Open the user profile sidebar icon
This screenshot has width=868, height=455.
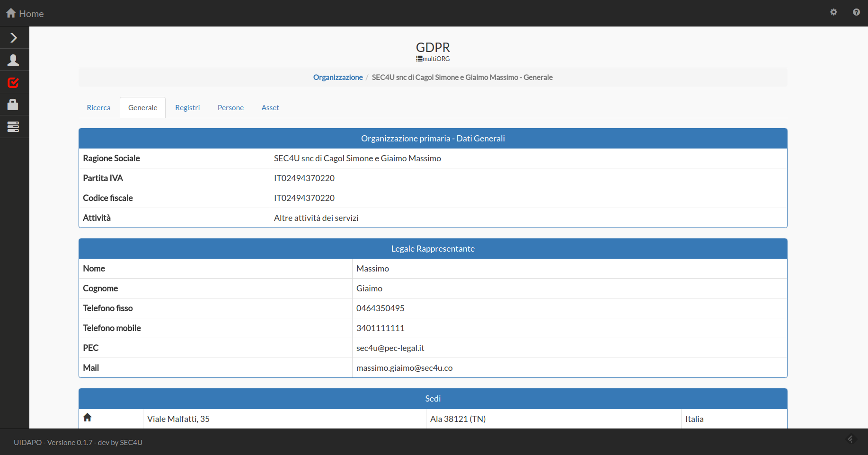13,60
